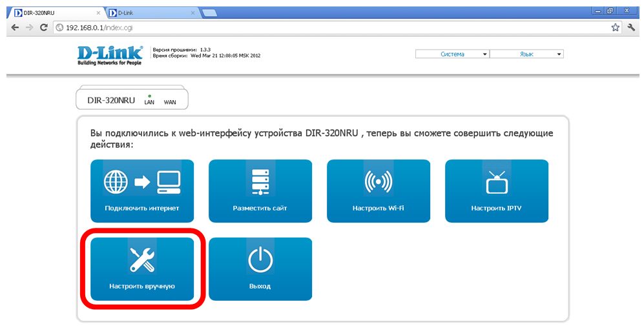Expand the Система dropdown menu
Screen dimensions: 644x335
pyautogui.click(x=452, y=54)
